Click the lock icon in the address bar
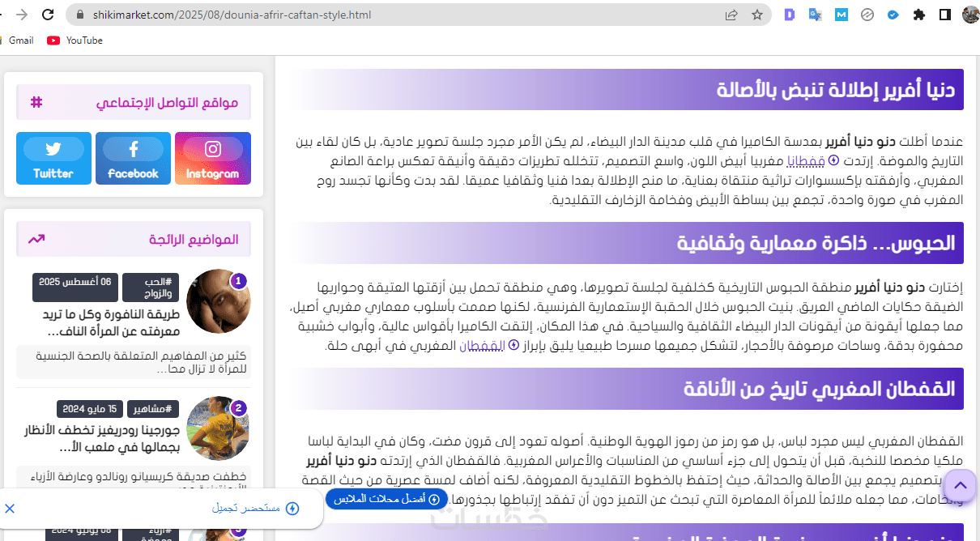Viewport: 980px width, 541px height. pos(79,15)
